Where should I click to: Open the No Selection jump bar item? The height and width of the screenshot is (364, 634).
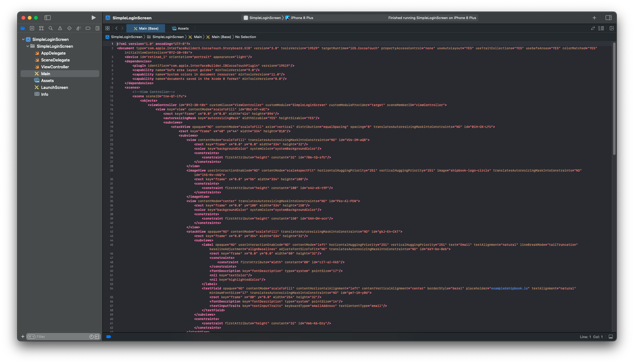246,37
